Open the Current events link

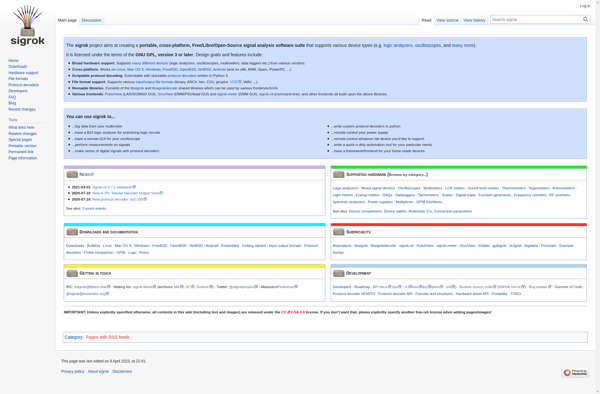pos(94,208)
